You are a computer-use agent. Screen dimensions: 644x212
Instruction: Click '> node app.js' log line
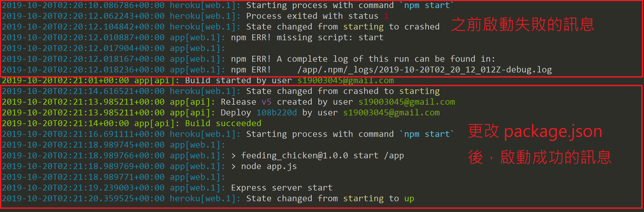149,166
